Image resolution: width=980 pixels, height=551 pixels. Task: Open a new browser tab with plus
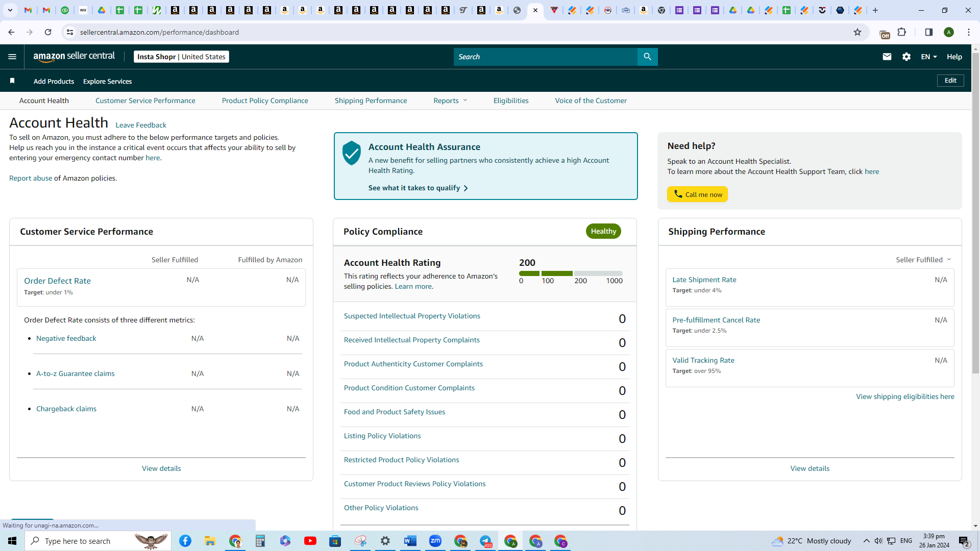(x=875, y=10)
